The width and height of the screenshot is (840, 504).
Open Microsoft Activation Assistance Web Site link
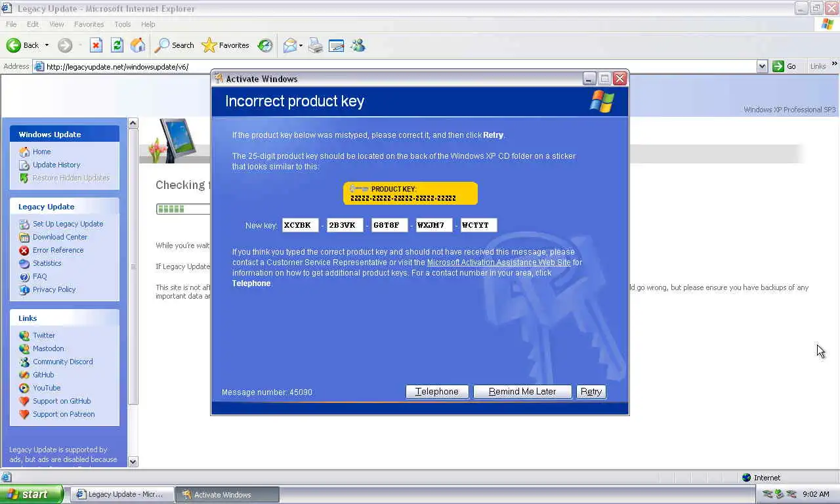pyautogui.click(x=499, y=262)
